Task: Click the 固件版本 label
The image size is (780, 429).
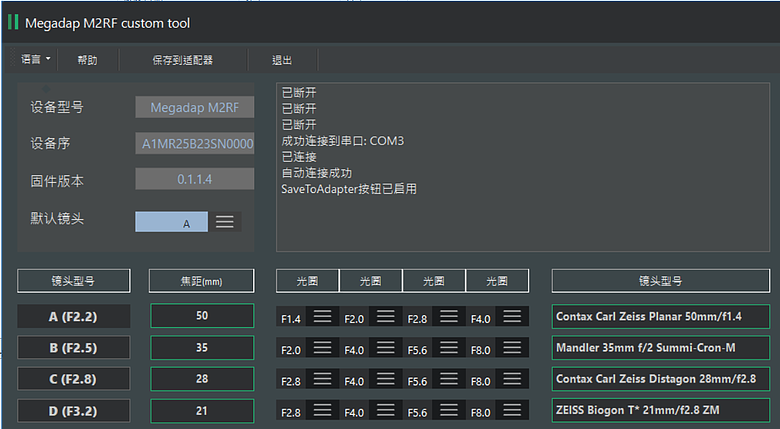Action: click(x=57, y=181)
